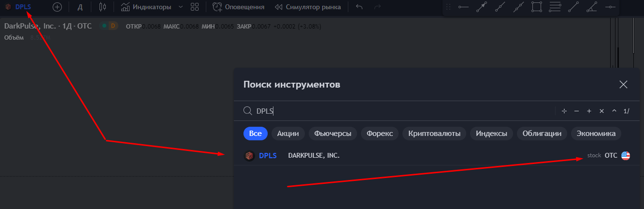Filter search results by Фьючерсы
This screenshot has width=644, height=209.
click(x=333, y=134)
